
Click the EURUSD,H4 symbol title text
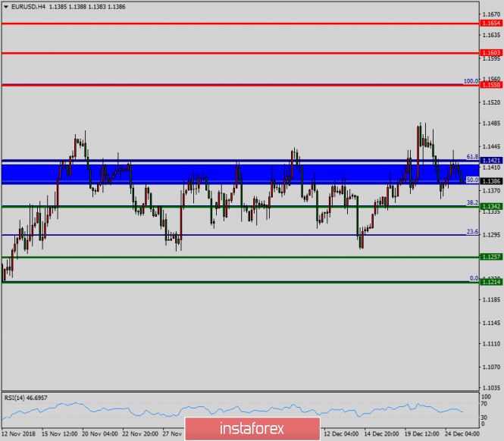tap(27, 6)
